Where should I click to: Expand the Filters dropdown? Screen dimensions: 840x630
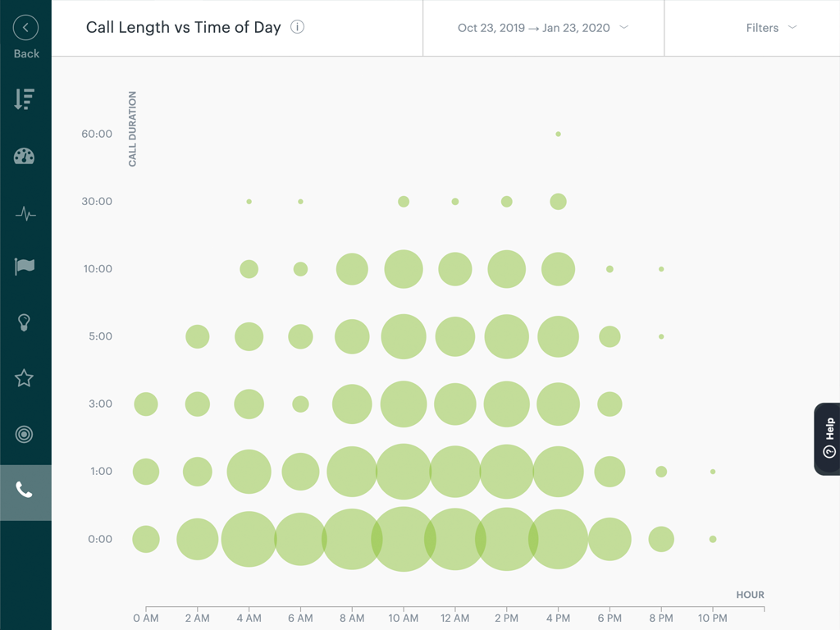point(771,28)
